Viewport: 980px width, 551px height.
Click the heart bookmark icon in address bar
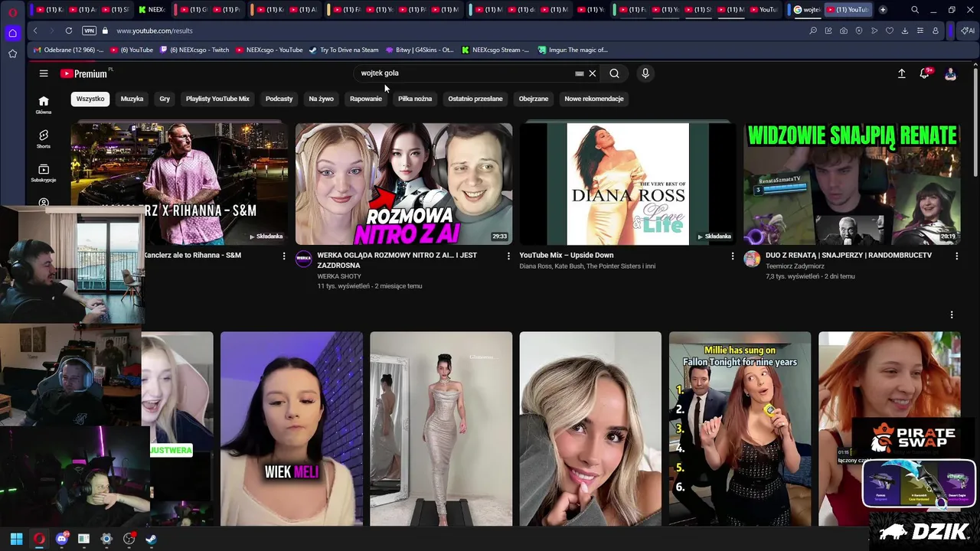[890, 31]
